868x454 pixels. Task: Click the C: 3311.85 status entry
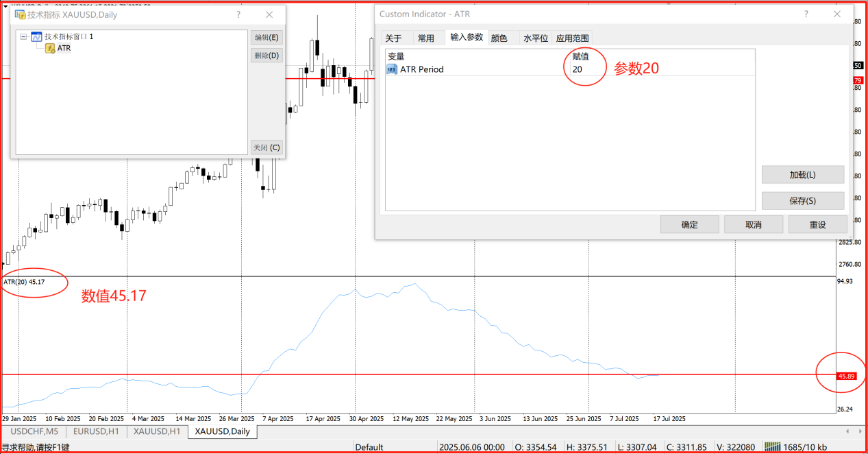[686, 447]
